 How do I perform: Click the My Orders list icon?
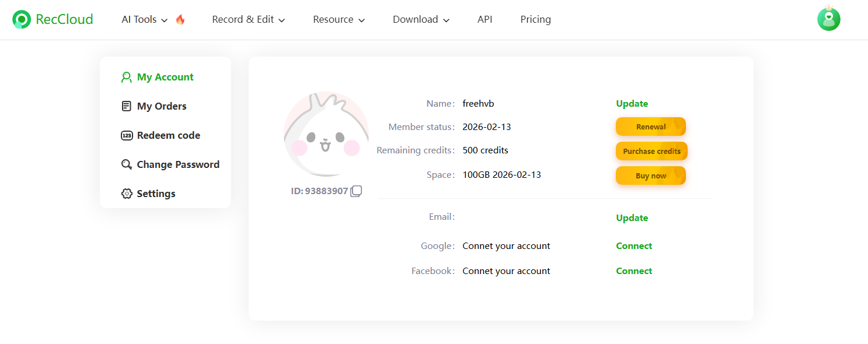pos(126,106)
